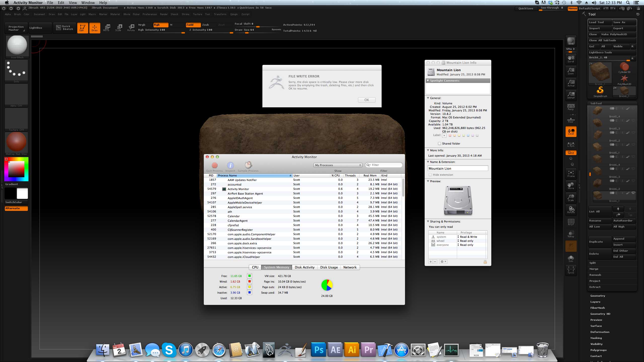This screenshot has height=362, width=644.
Task: Open Safari from the Dock
Action: pyautogui.click(x=219, y=350)
